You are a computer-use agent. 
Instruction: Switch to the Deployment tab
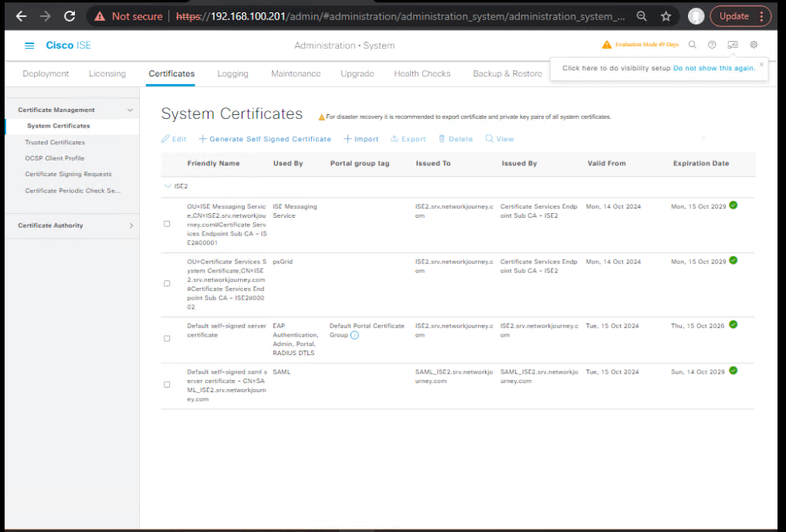pyautogui.click(x=46, y=73)
